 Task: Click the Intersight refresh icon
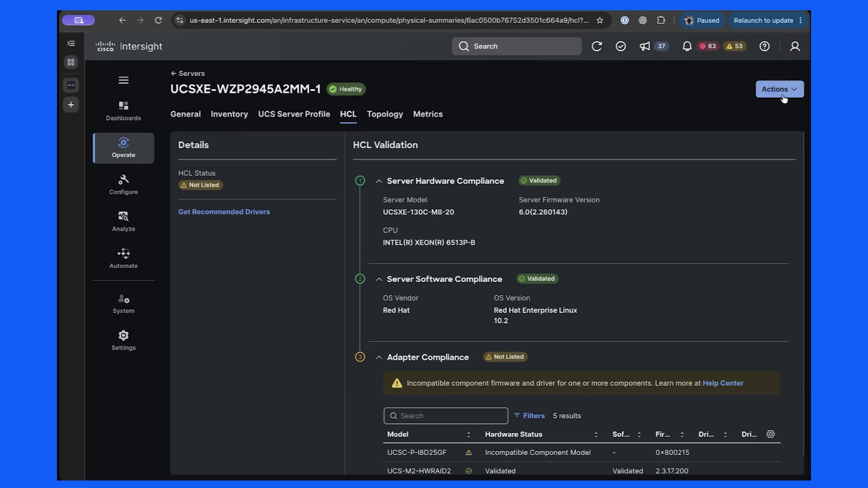[597, 46]
